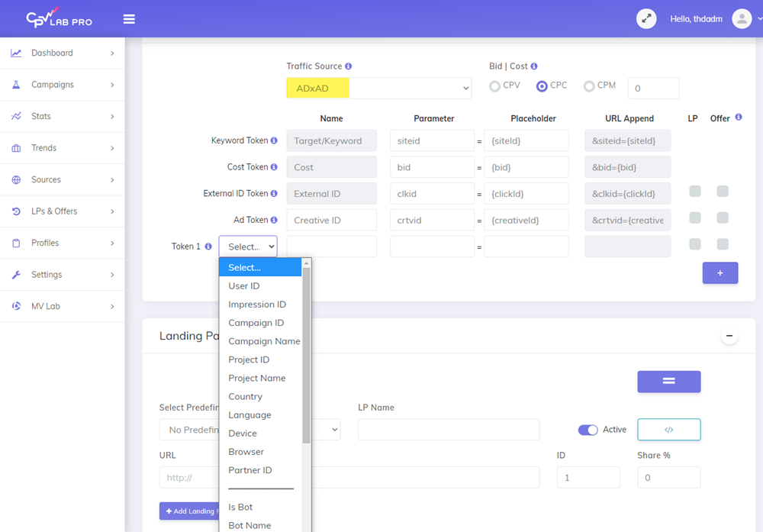Image resolution: width=763 pixels, height=532 pixels.
Task: Collapse the Landing Pages panel with minus button
Action: [x=729, y=335]
